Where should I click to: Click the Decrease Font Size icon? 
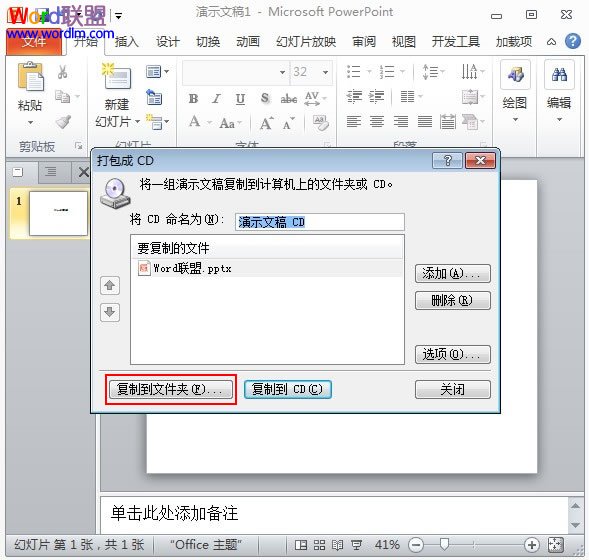pos(288,123)
